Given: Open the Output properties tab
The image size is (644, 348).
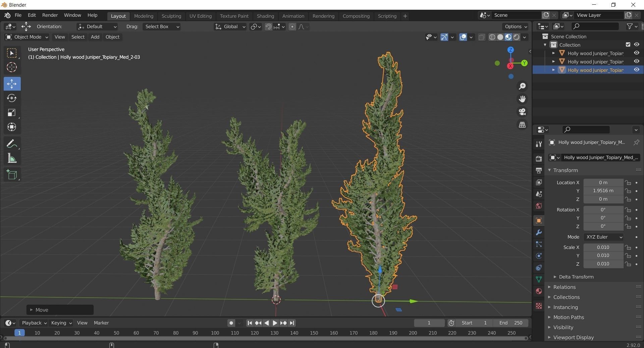Looking at the screenshot, I should click(x=539, y=170).
